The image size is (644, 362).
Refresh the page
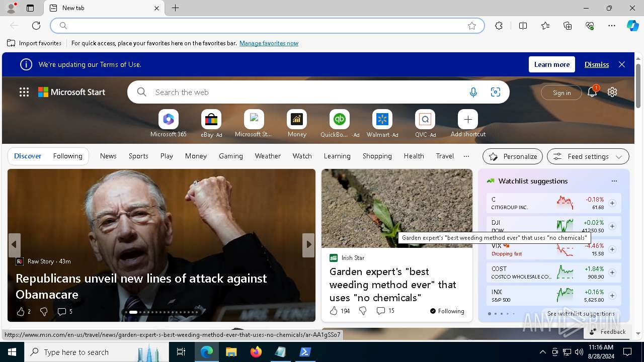tap(36, 26)
